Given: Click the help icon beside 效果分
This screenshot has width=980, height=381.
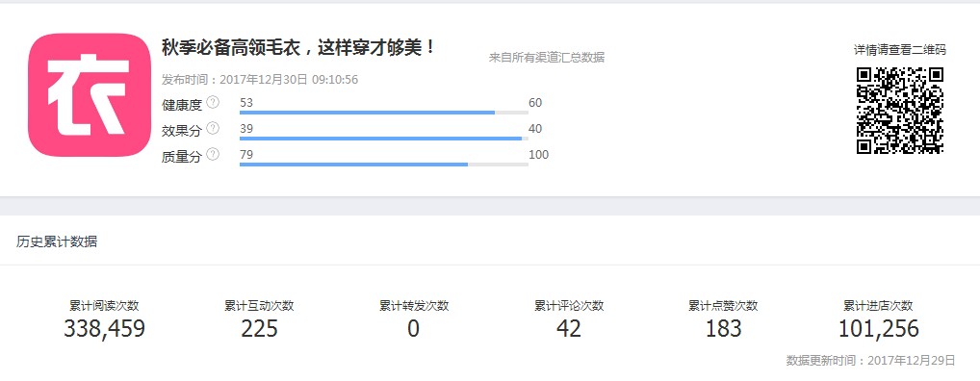Looking at the screenshot, I should 213,129.
